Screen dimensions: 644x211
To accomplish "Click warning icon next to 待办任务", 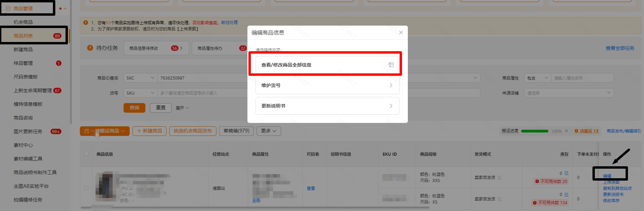I will pos(90,48).
